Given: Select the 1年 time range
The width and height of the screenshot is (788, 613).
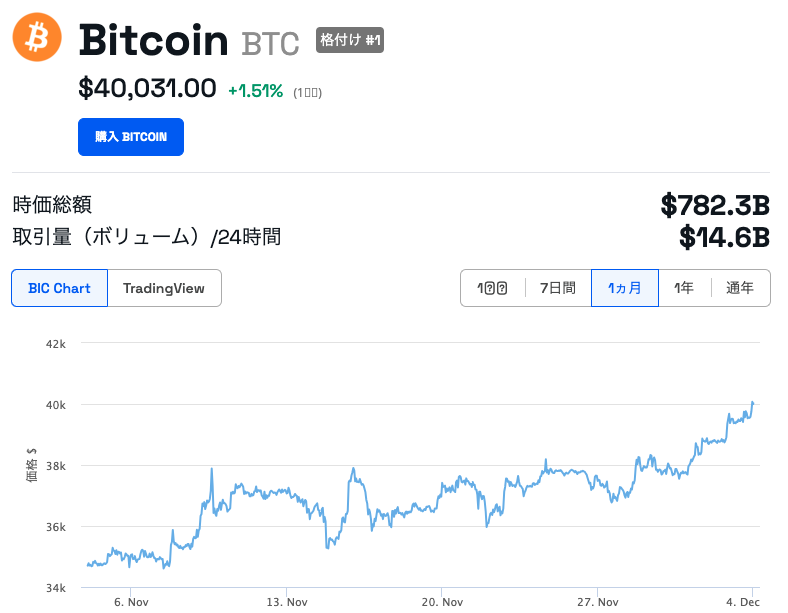Looking at the screenshot, I should [684, 288].
